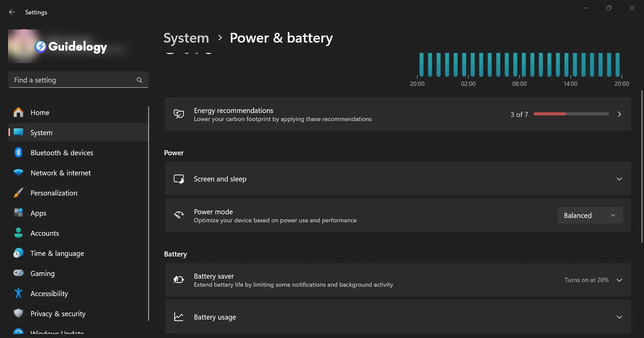Click the search magnifier icon

tap(140, 80)
